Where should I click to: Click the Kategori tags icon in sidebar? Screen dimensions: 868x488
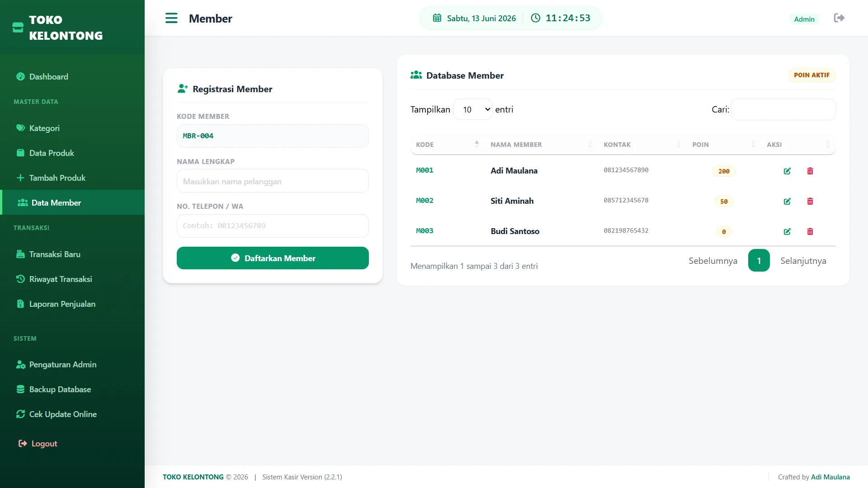pyautogui.click(x=20, y=128)
